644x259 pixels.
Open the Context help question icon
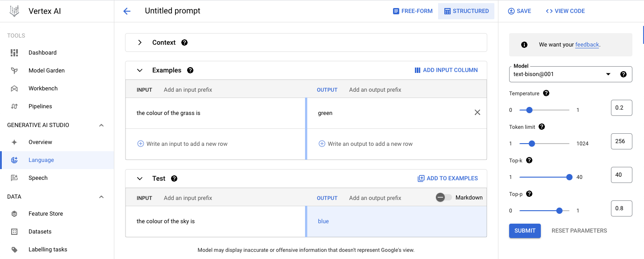[184, 42]
